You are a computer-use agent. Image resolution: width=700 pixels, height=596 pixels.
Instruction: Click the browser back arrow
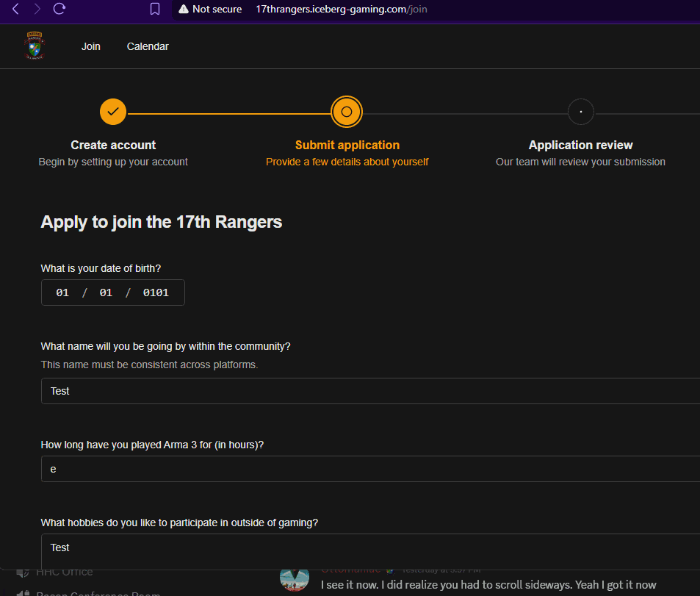pos(15,10)
